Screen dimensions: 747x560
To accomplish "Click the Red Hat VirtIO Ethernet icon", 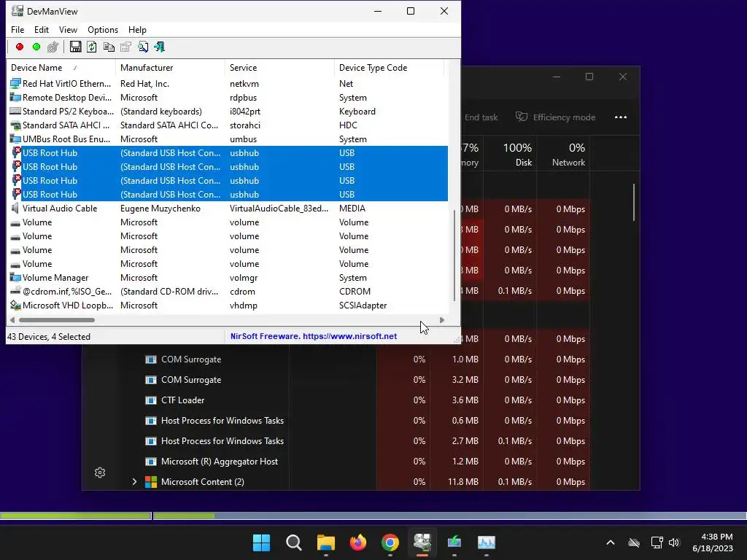I will click(x=15, y=83).
